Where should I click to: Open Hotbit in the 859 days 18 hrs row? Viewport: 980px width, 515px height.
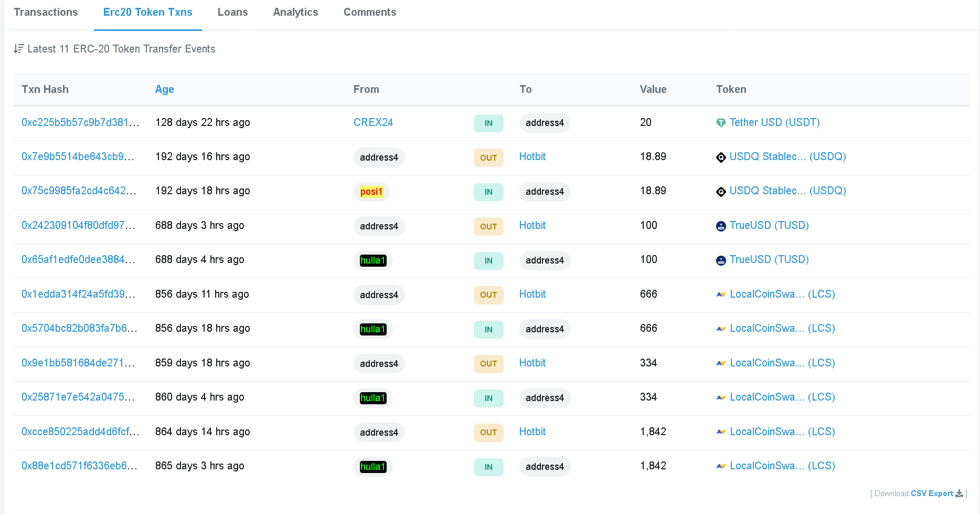532,363
